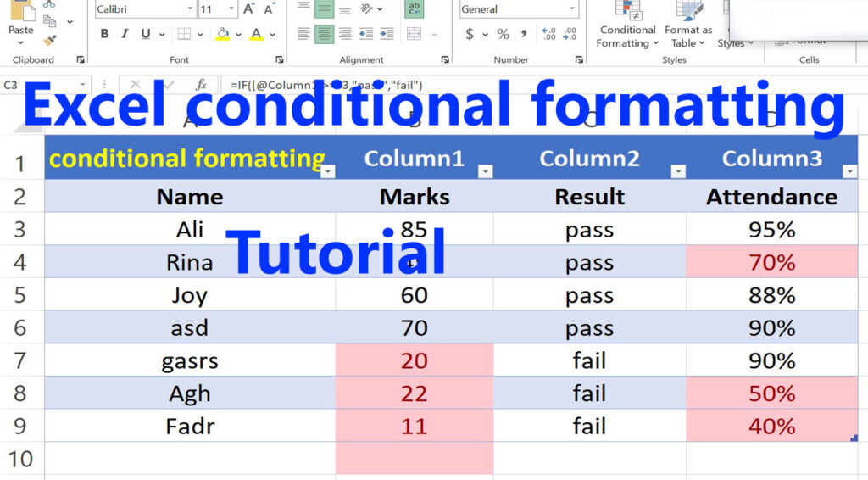This screenshot has height=480, width=868.
Task: Select the cell containing 'Fadr'
Action: click(x=190, y=426)
